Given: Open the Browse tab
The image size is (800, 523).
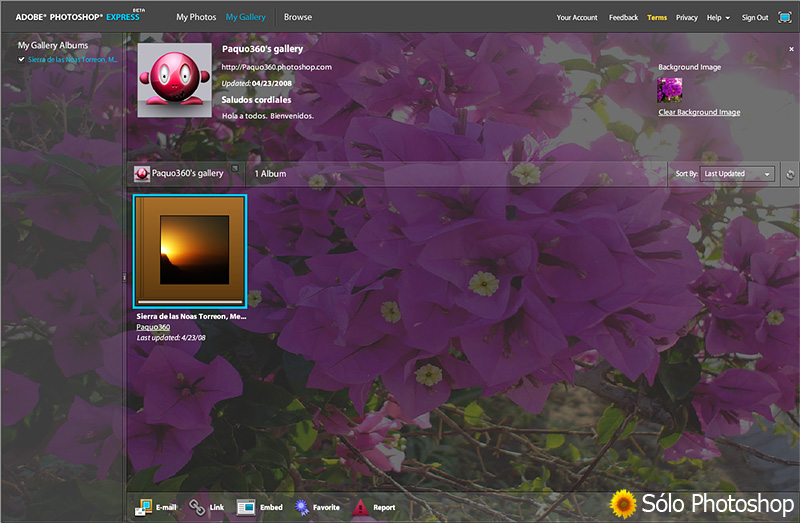Looking at the screenshot, I should [297, 17].
